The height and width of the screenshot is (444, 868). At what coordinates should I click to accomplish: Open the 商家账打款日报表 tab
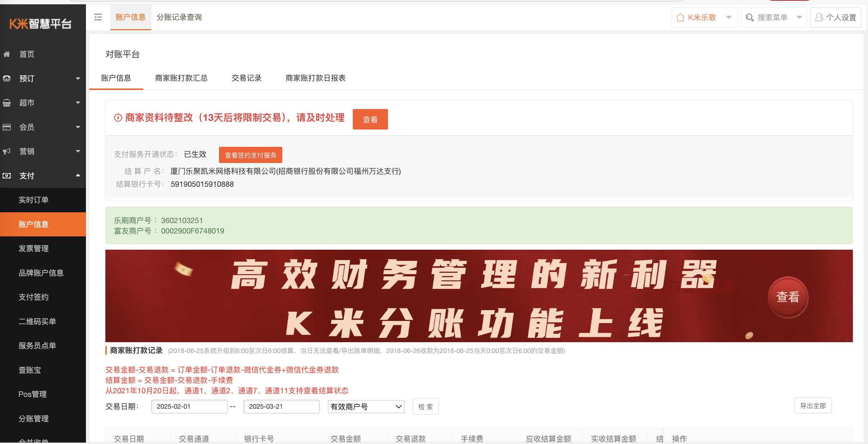(315, 78)
